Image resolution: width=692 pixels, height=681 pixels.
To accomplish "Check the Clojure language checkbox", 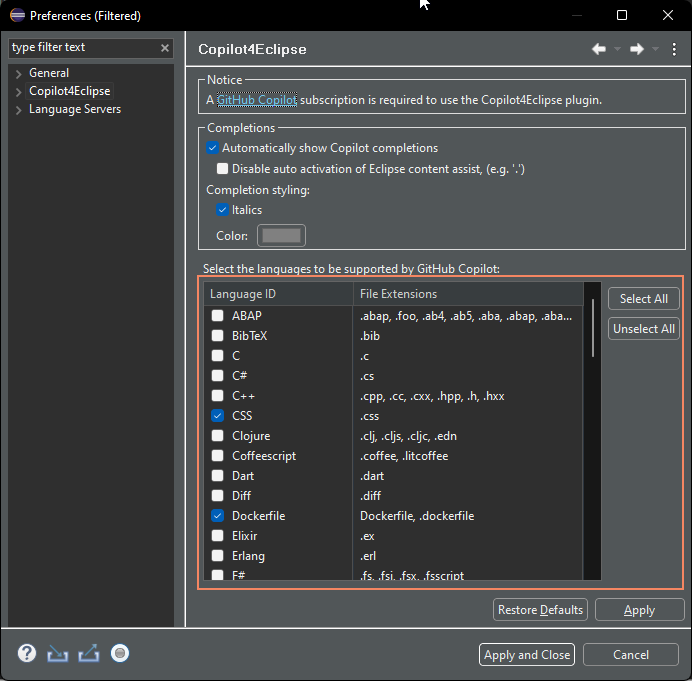I will tap(218, 436).
